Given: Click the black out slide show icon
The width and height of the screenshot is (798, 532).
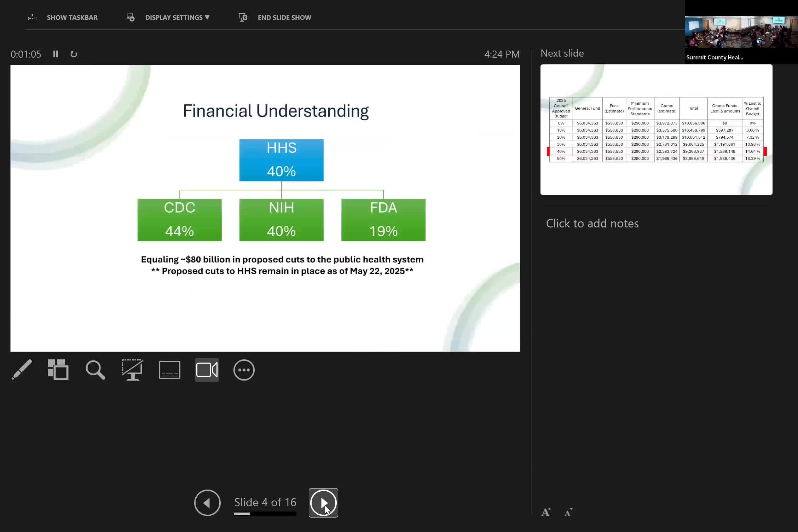Looking at the screenshot, I should (132, 370).
